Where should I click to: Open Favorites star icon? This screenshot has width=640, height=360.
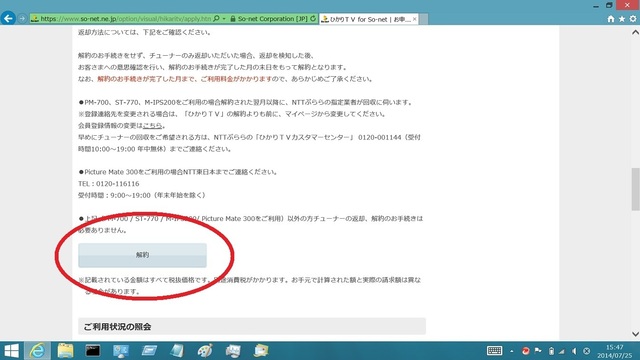622,19
